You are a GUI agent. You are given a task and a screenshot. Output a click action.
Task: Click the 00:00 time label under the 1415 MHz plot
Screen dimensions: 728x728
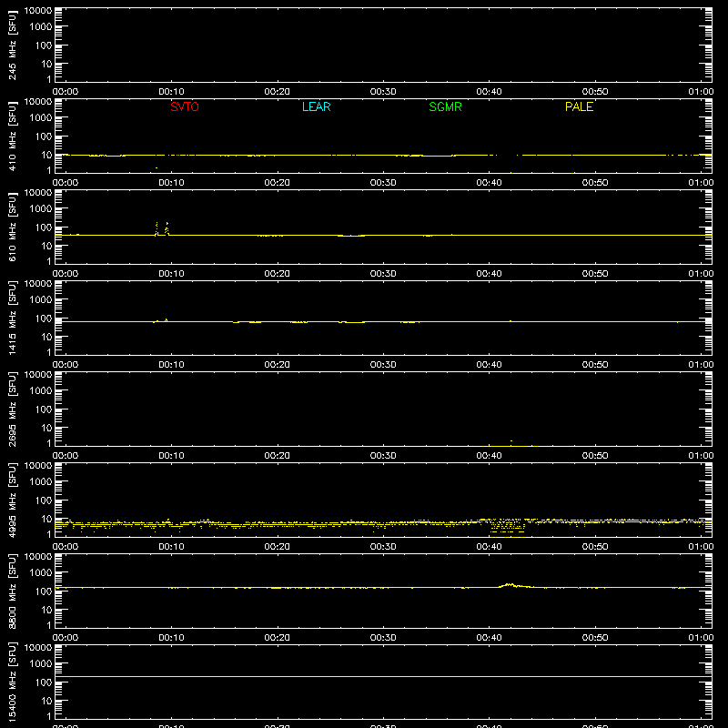pyautogui.click(x=66, y=365)
